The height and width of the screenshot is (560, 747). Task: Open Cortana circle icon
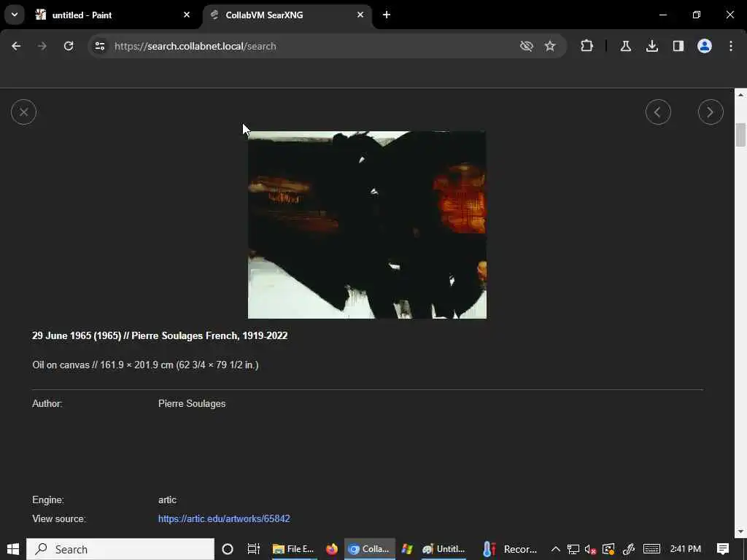[228, 549]
